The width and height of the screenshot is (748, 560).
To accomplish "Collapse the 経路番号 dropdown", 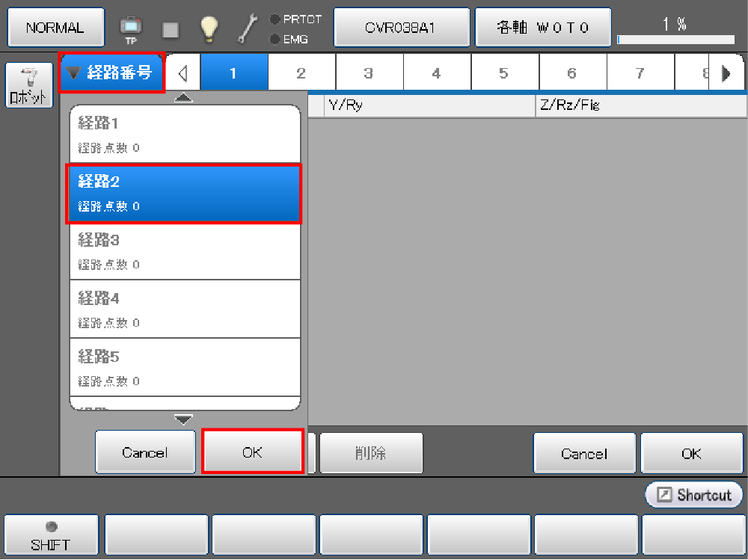I will [111, 73].
